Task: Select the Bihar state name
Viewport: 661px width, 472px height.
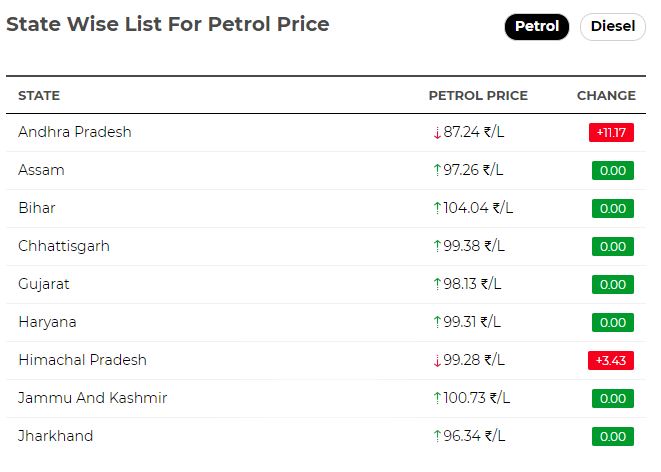Action: (x=37, y=208)
